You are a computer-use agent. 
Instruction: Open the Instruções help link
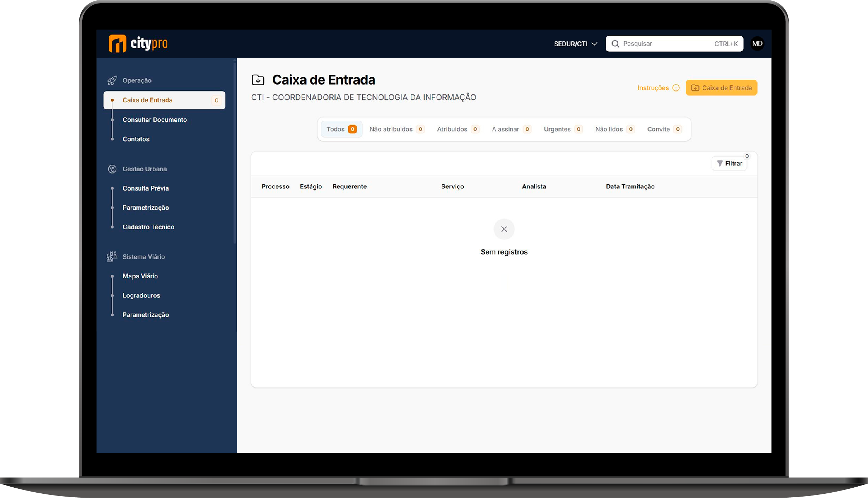(653, 88)
